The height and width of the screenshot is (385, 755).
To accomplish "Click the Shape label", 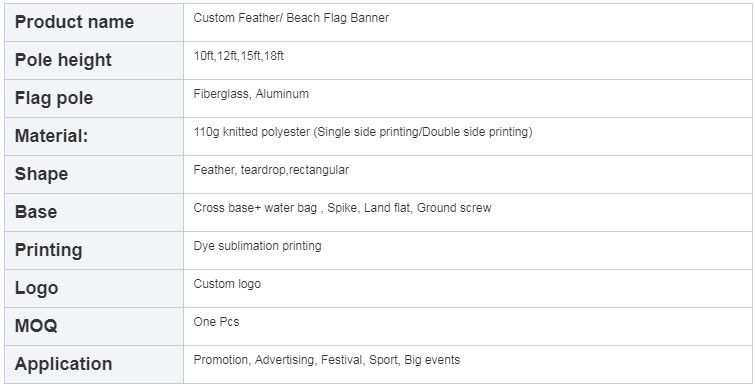I will coord(41,174).
